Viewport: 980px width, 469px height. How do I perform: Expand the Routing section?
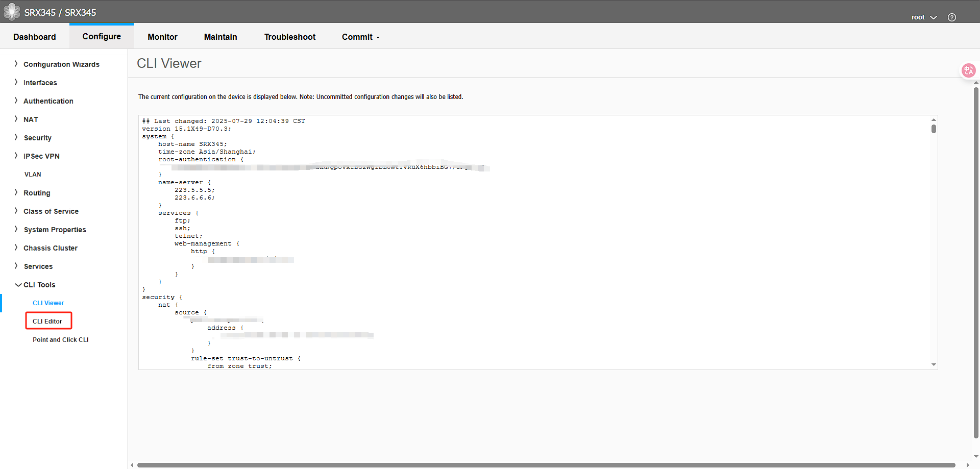[37, 192]
